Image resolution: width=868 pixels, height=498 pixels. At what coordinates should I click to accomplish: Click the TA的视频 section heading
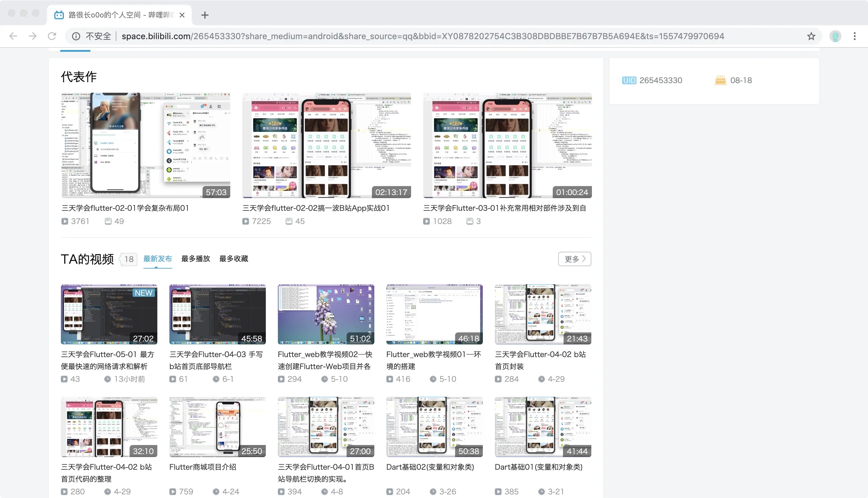pyautogui.click(x=87, y=259)
